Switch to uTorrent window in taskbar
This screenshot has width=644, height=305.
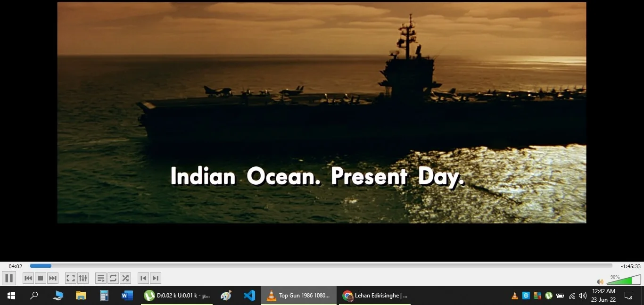coord(177,296)
